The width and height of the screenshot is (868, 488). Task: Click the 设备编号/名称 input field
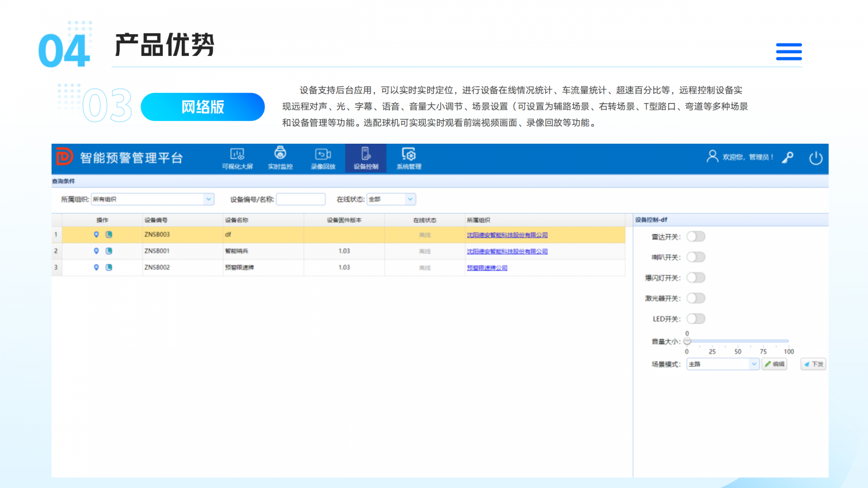coord(301,200)
